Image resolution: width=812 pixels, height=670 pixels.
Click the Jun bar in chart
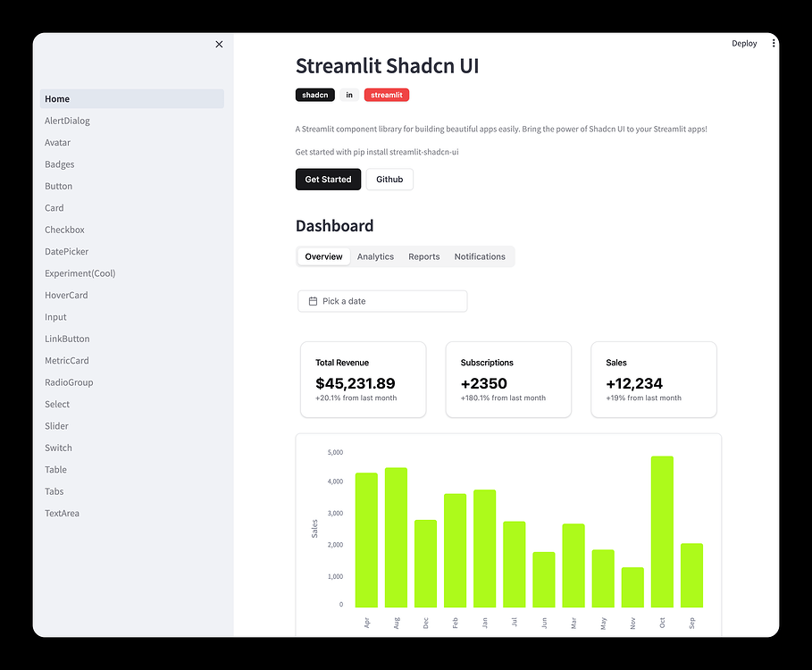pyautogui.click(x=544, y=580)
